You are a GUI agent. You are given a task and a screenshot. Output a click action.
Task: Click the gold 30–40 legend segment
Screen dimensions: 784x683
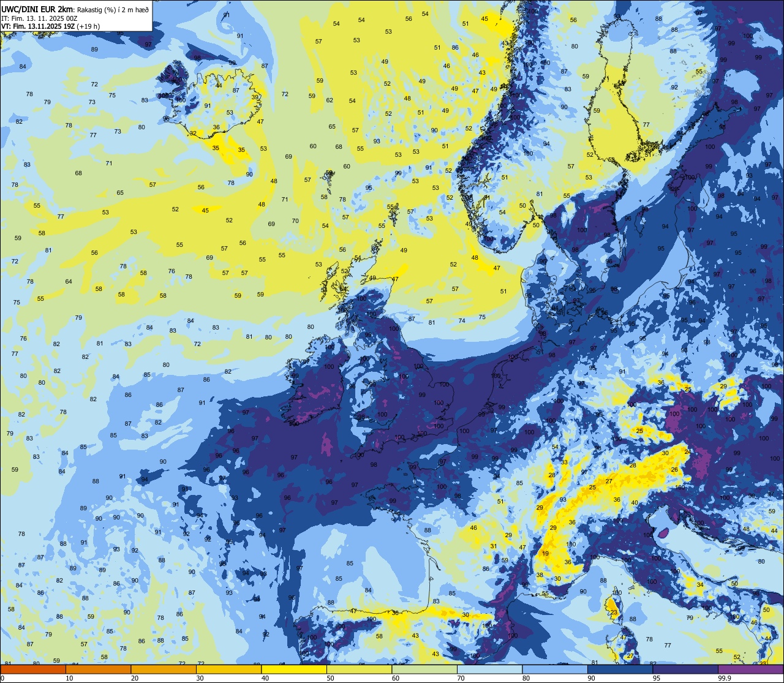coord(228,669)
